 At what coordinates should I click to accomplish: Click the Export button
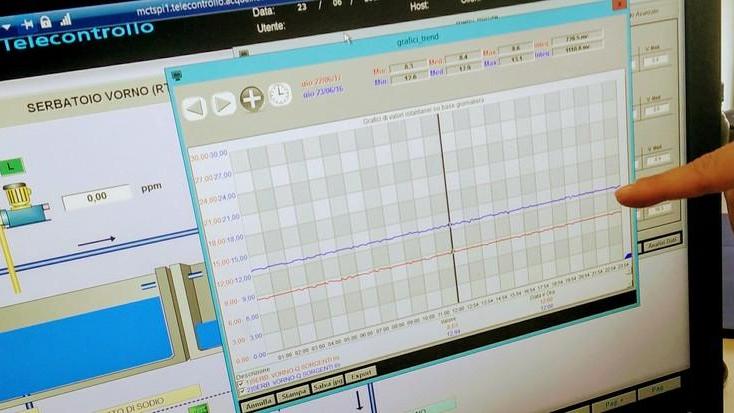(361, 376)
